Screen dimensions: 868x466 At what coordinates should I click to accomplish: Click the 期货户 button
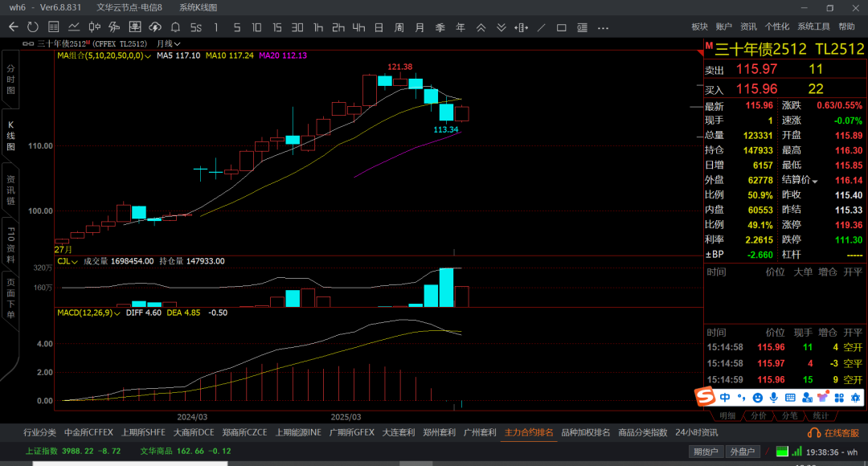click(706, 452)
